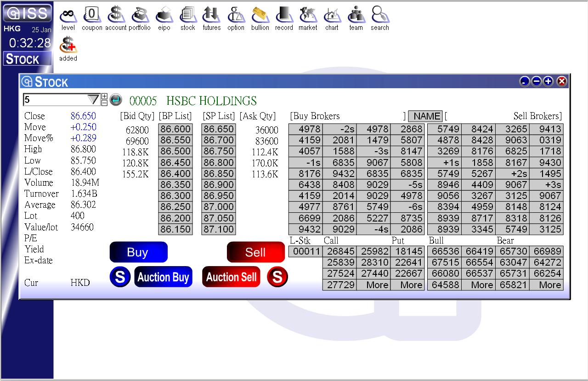The image size is (588, 381).
Task: Click the blue S button beside Auction Buy
Action: (x=120, y=277)
